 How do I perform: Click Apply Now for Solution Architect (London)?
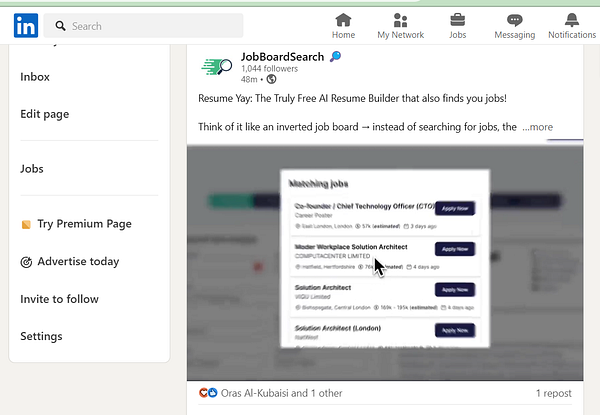pyautogui.click(x=455, y=330)
